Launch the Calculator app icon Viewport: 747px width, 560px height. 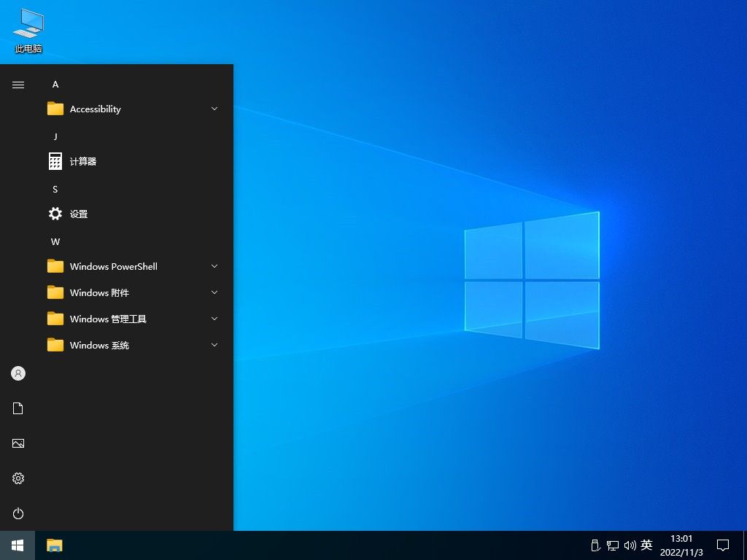pos(55,161)
